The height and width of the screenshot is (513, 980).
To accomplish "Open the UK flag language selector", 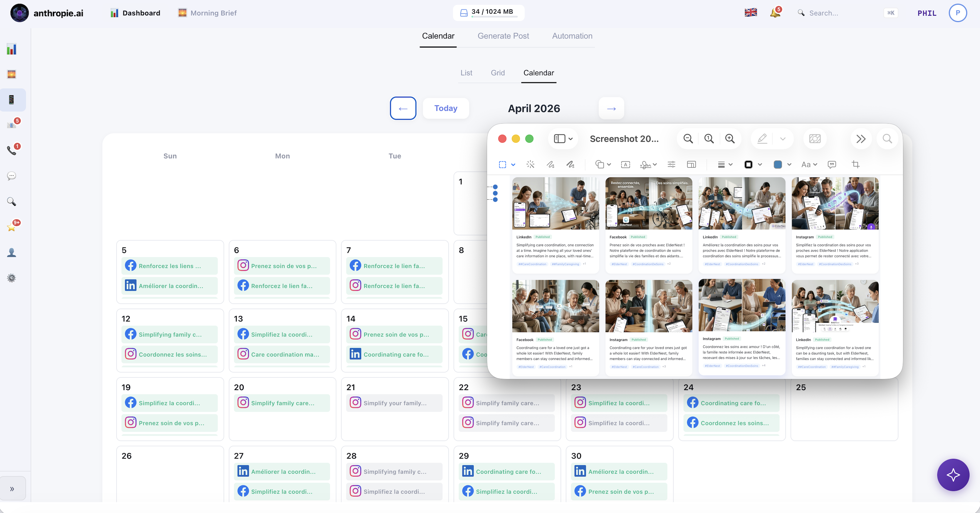I will pyautogui.click(x=751, y=13).
